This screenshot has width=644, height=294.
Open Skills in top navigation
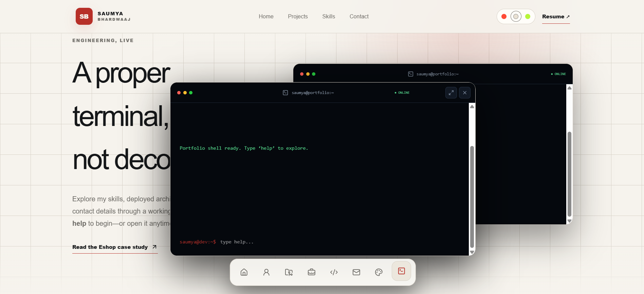coord(329,16)
